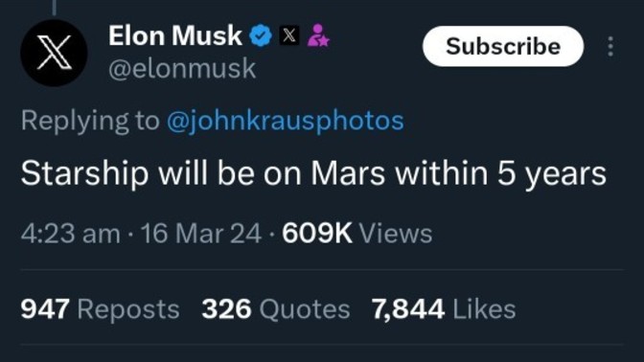Viewport: 644px width, 362px height.
Task: Visit the @johnkrausphotos mention link
Action: point(285,121)
